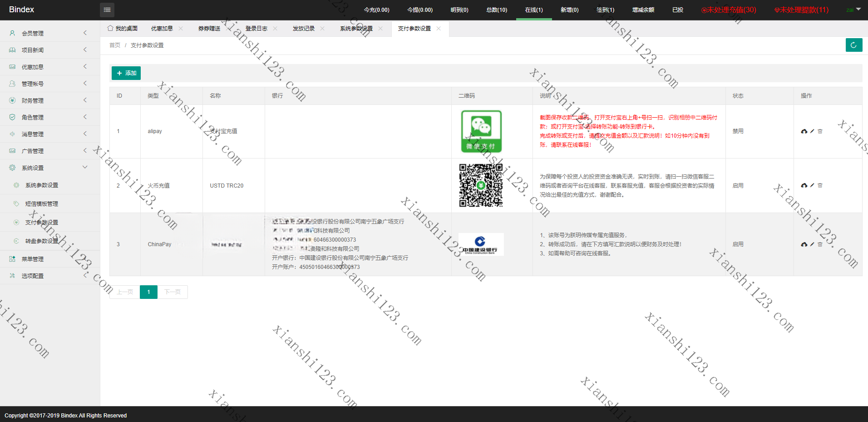The height and width of the screenshot is (422, 868).
Task: Go to the previous page 上一页
Action: coord(125,292)
